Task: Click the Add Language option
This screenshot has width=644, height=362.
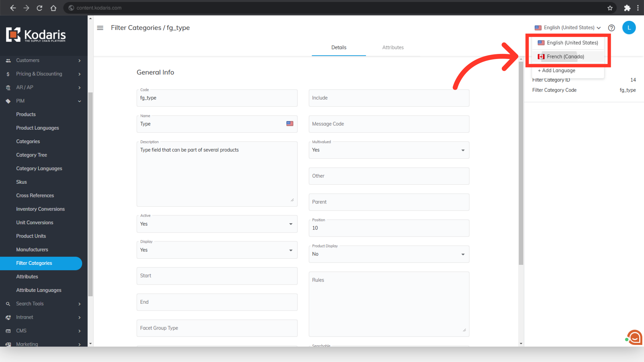Action: (x=557, y=70)
